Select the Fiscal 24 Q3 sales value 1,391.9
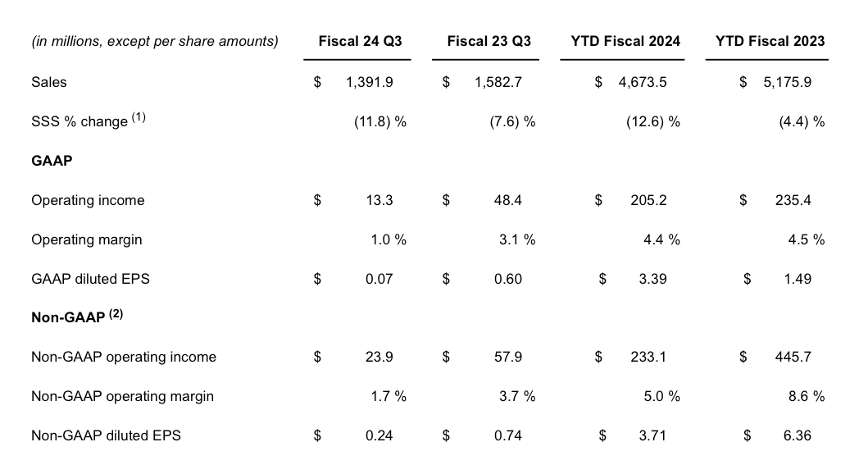Screen dimensions: 868x474 click(369, 82)
